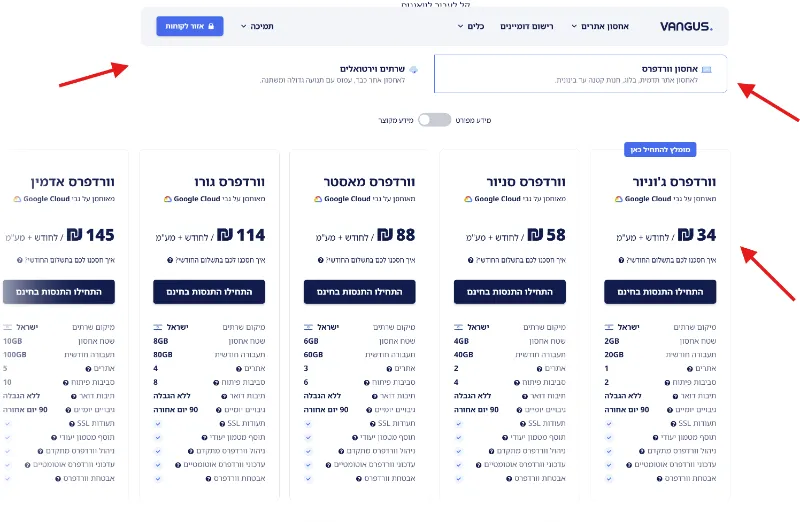
Task: Click the 80GB monthly traffic value in גורו
Action: click(163, 355)
